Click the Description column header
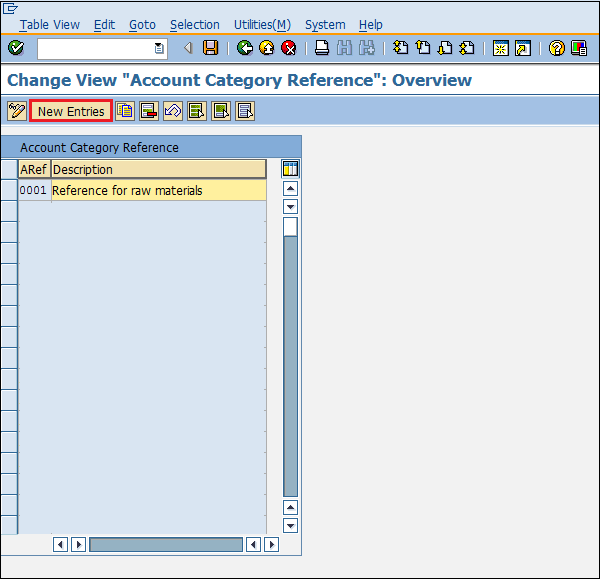This screenshot has width=600, height=579. click(x=158, y=169)
